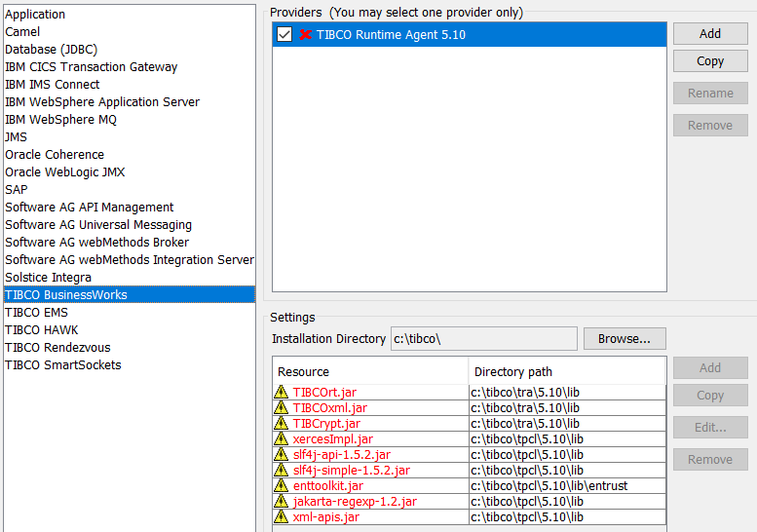This screenshot has width=757, height=532.
Task: Click the resources Remove button
Action: coord(710,460)
